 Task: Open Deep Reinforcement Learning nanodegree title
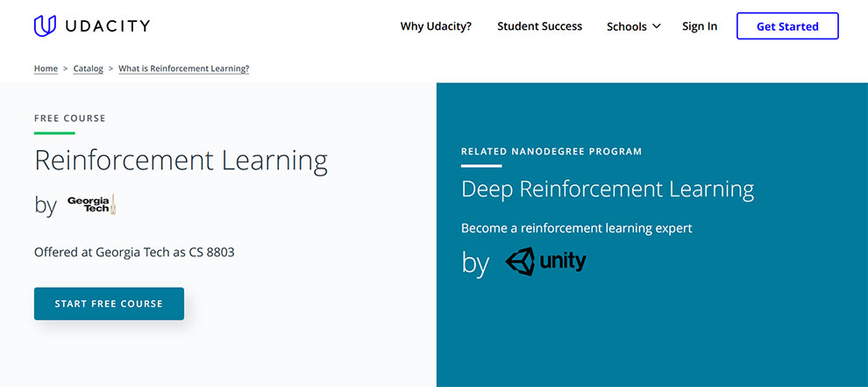608,189
